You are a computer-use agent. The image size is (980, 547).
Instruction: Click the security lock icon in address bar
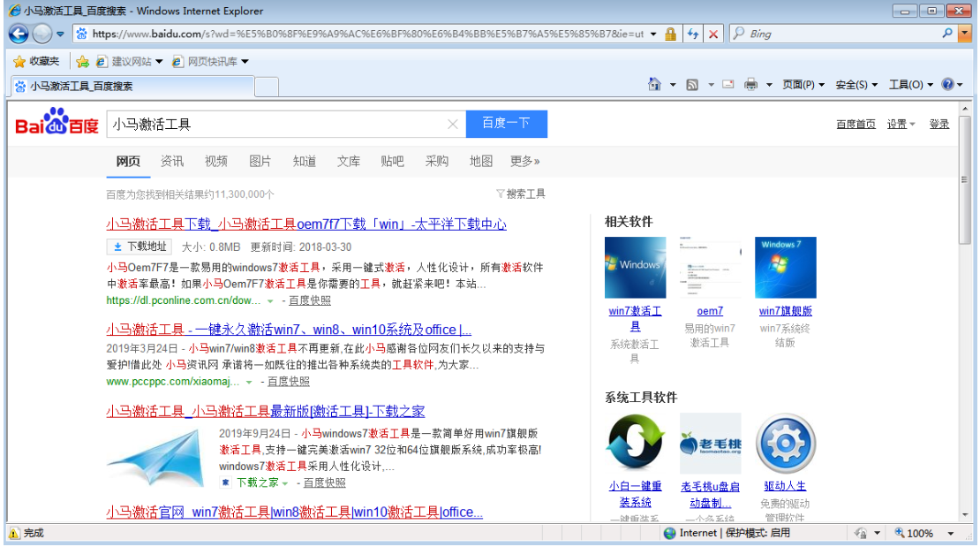coord(671,34)
